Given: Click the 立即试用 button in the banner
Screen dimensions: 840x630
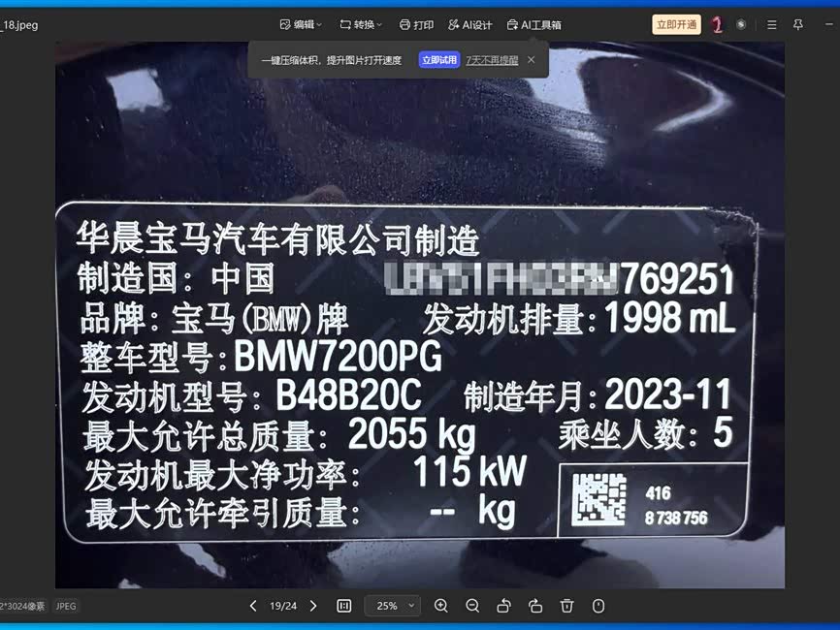Looking at the screenshot, I should [438, 60].
